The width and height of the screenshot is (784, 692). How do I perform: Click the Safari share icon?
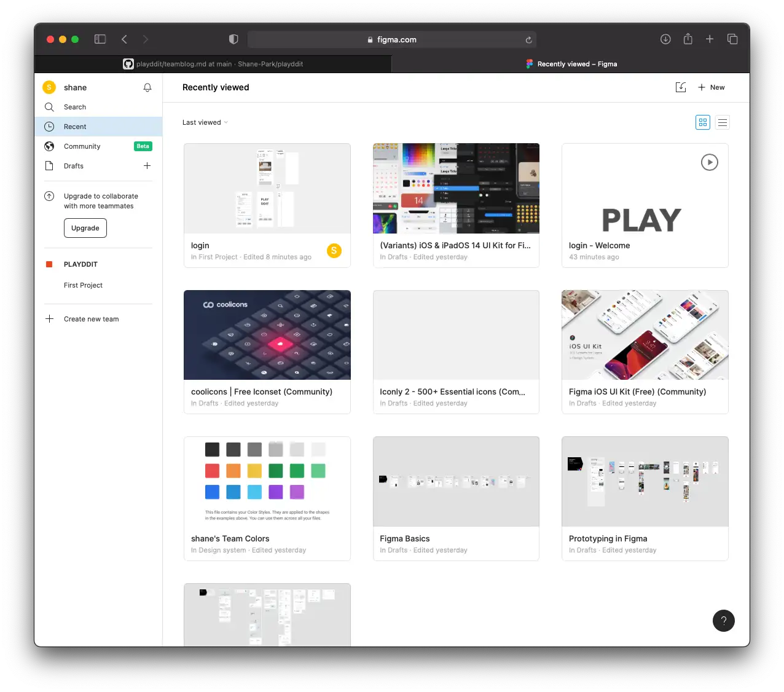click(x=688, y=39)
